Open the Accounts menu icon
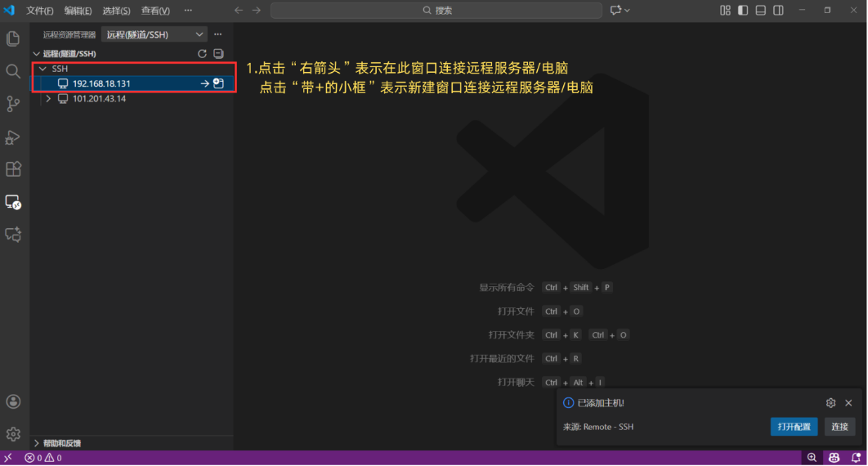 tap(13, 401)
